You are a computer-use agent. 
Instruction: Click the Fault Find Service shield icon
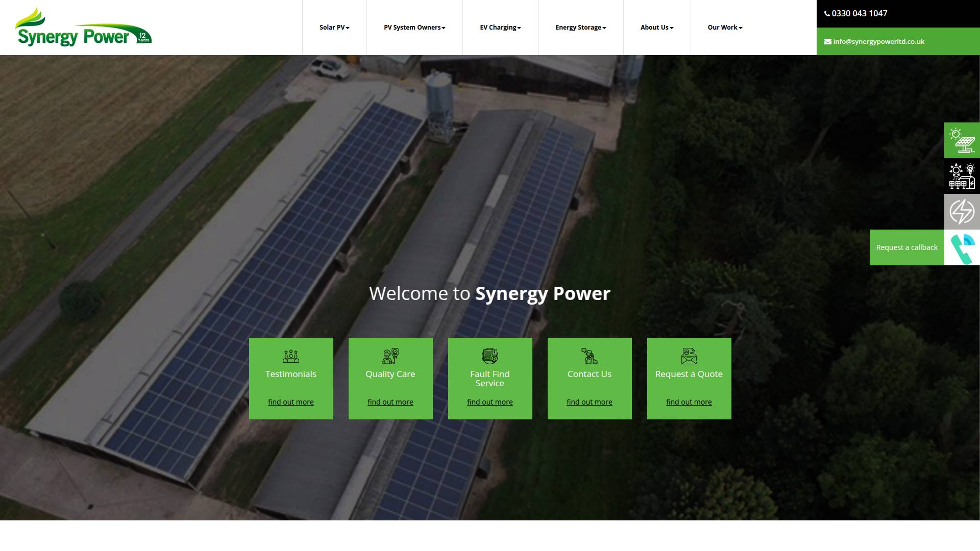pos(490,356)
